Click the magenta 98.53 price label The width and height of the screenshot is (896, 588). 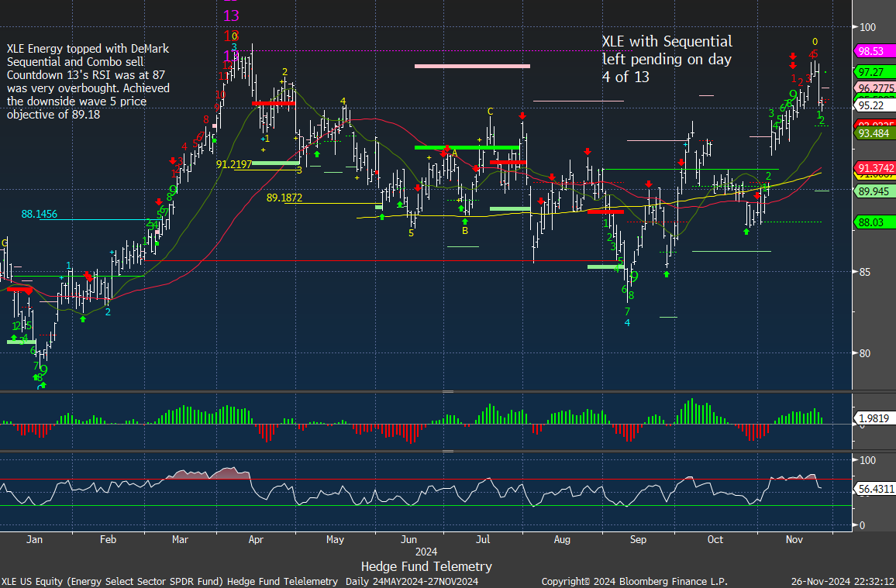(x=875, y=51)
